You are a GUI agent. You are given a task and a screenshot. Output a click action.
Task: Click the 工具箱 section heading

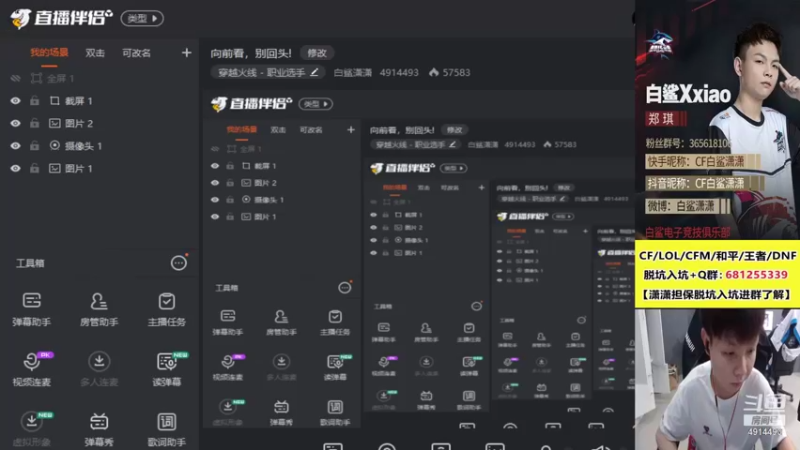pos(30,263)
